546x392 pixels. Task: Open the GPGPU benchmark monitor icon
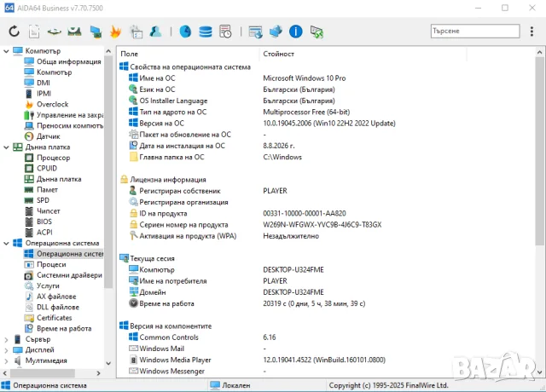(96, 32)
